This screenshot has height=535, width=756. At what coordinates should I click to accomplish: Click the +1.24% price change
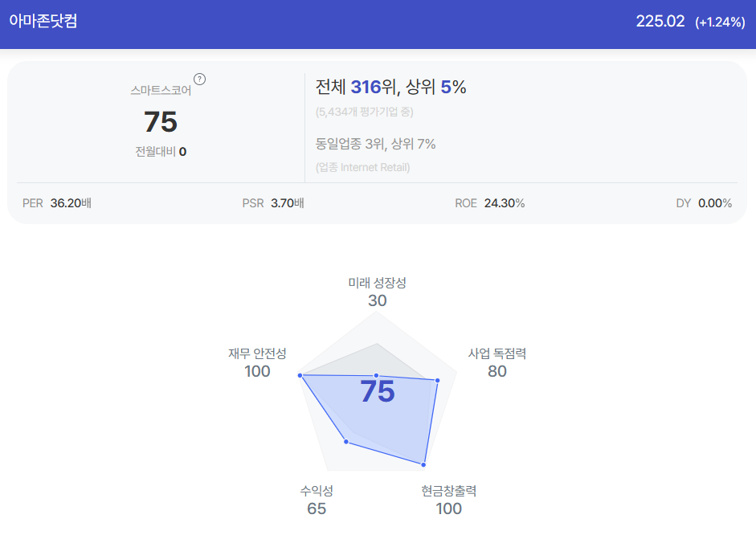(x=720, y=22)
